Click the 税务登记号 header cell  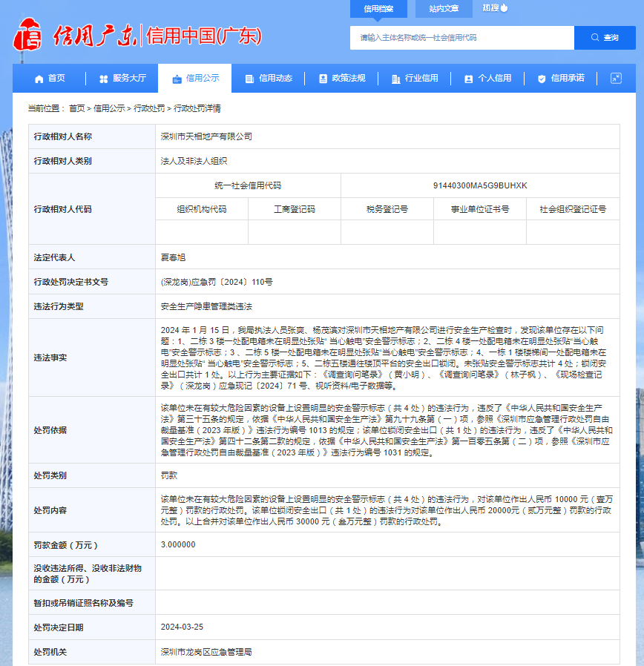387,209
